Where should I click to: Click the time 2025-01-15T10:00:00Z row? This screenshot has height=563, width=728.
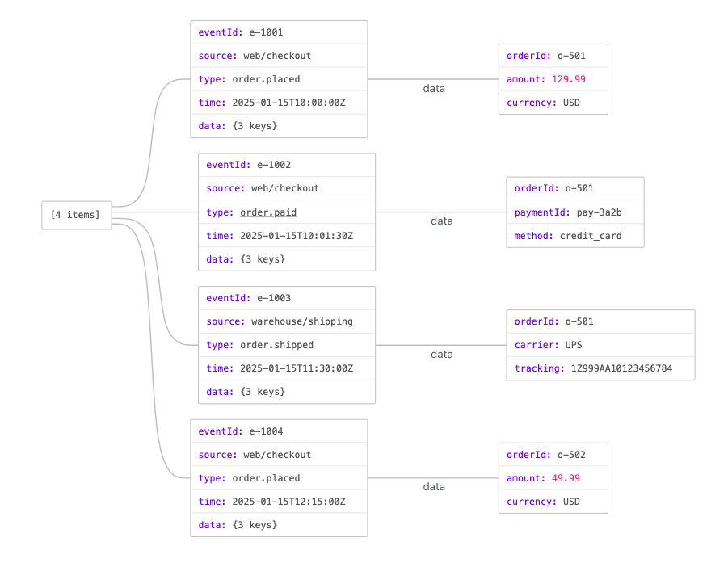279,103
